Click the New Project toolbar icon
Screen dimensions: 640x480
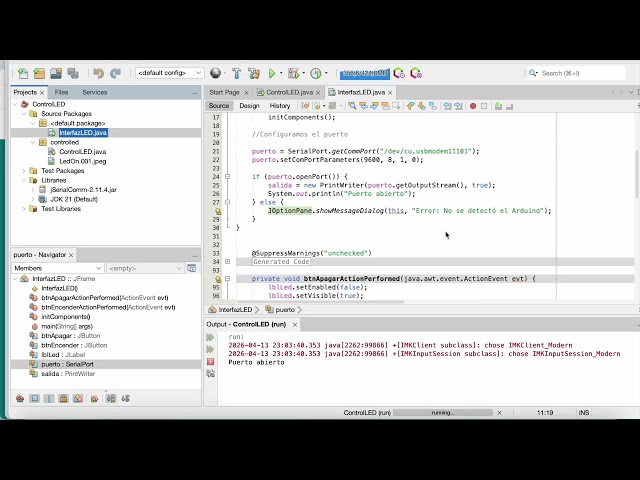click(39, 73)
